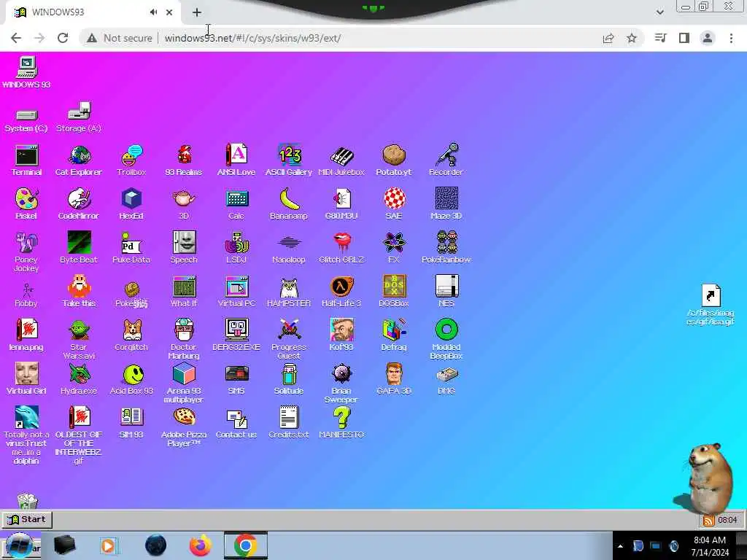
Task: Open the MANIFESTO question mark icon
Action: coord(341,418)
